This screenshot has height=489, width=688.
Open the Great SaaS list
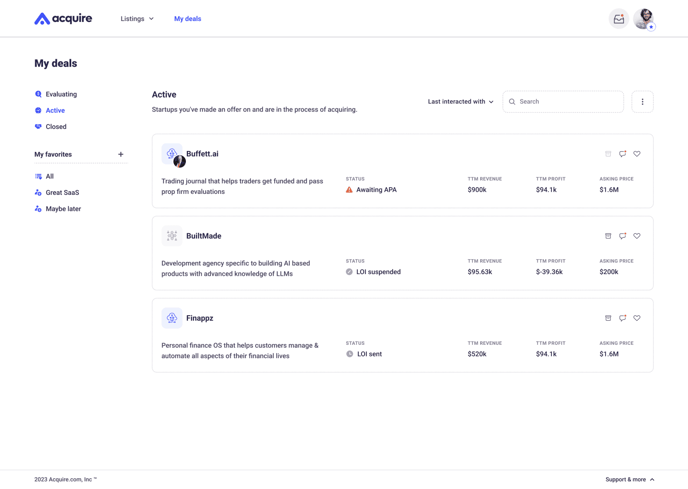tap(57, 192)
